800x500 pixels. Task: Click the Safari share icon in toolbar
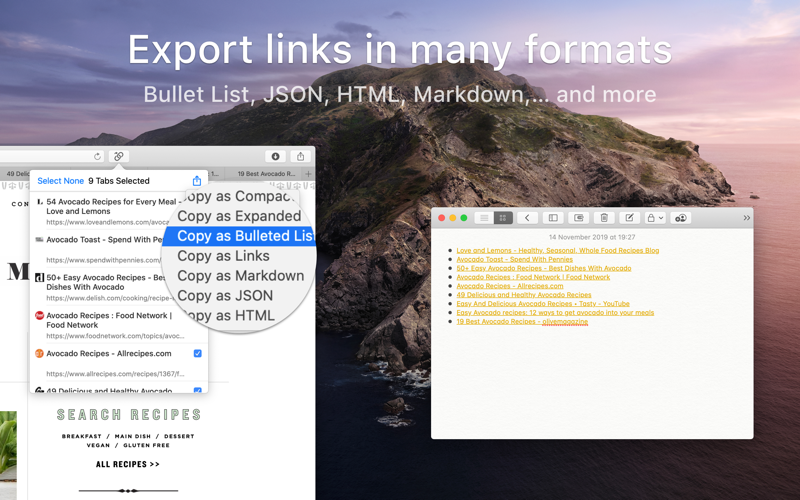[301, 156]
